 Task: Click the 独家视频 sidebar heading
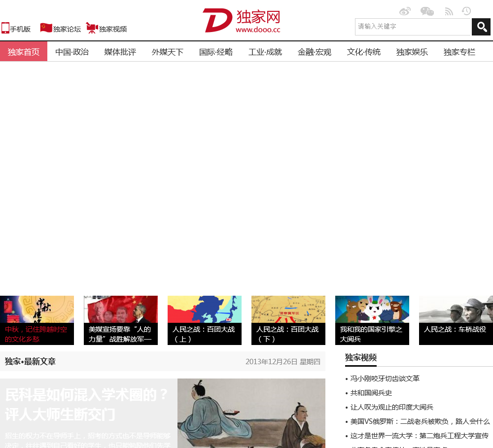tap(361, 358)
